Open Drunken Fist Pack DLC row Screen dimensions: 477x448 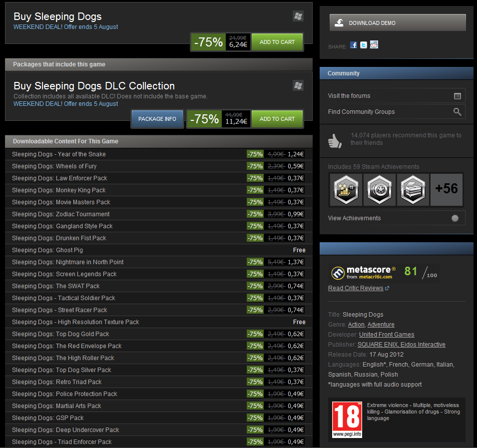point(158,238)
